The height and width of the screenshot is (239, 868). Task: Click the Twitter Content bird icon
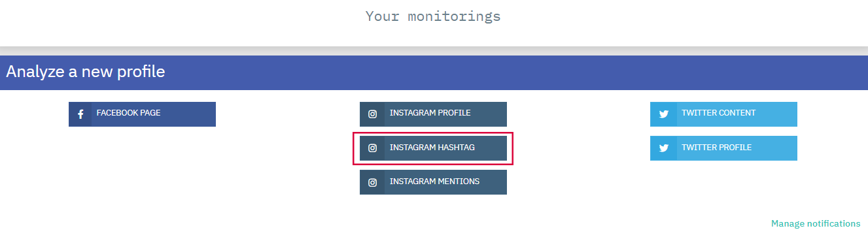click(x=664, y=114)
